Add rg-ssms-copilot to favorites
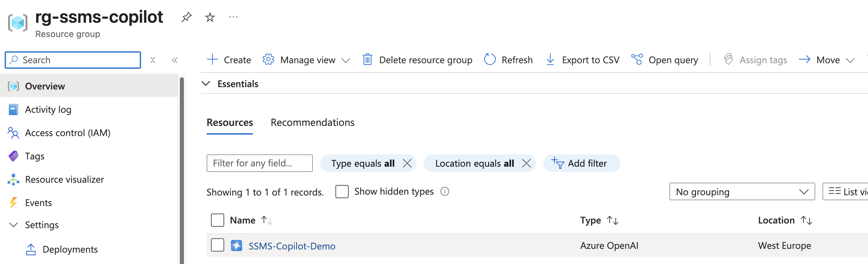868x264 pixels. [x=210, y=17]
